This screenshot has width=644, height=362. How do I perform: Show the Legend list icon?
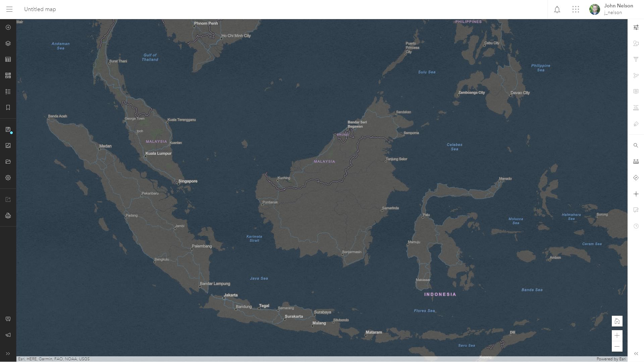[x=8, y=92]
